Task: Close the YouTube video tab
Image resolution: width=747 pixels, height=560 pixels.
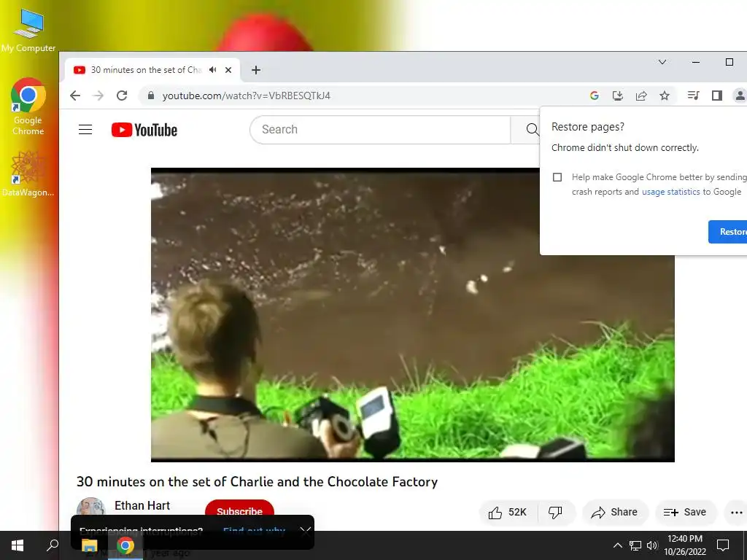Action: (228, 70)
